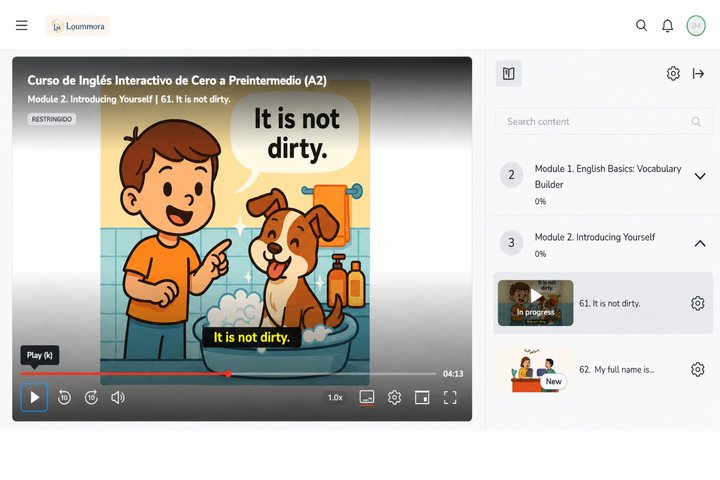The image size is (720, 480).
Task: Collapse the sidebar panel arrow
Action: pos(698,73)
